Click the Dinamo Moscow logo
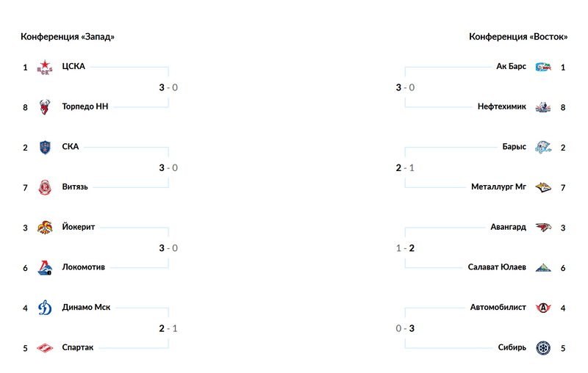The image size is (588, 373). [46, 308]
